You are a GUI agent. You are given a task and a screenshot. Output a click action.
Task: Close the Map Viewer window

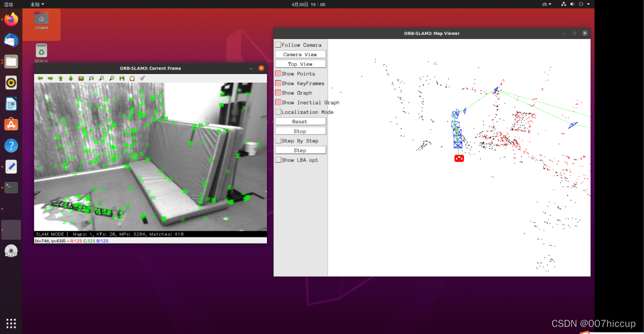click(x=585, y=33)
